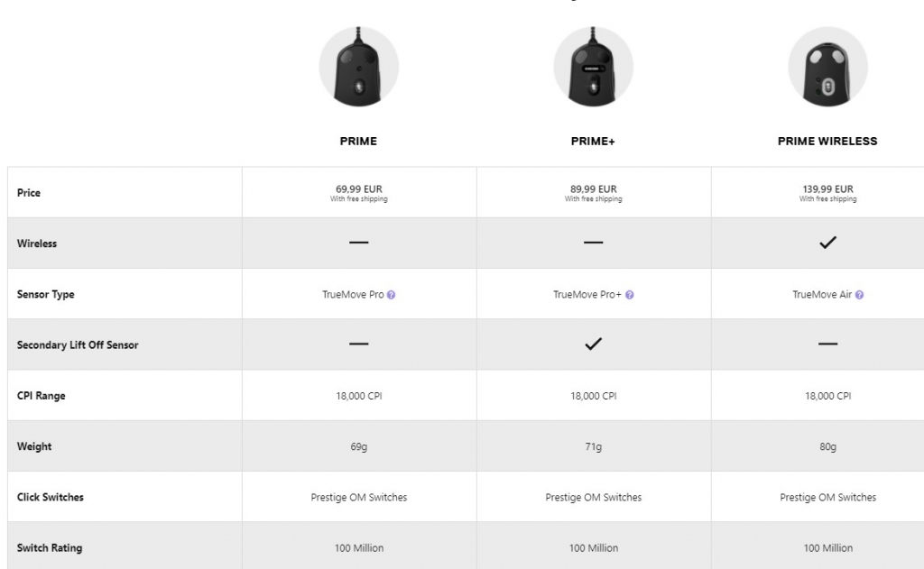Click the help icon beside TrueMove Air
924x569 pixels.
pyautogui.click(x=859, y=295)
